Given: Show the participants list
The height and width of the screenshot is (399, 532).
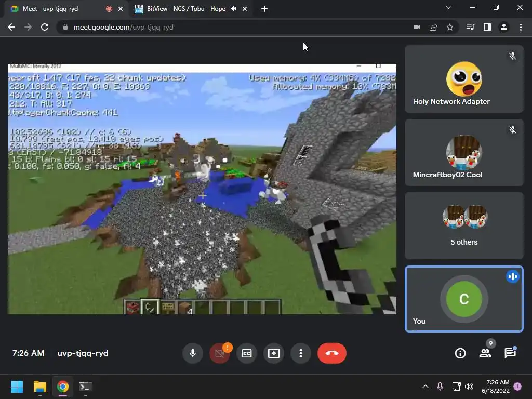Looking at the screenshot, I should click(485, 353).
